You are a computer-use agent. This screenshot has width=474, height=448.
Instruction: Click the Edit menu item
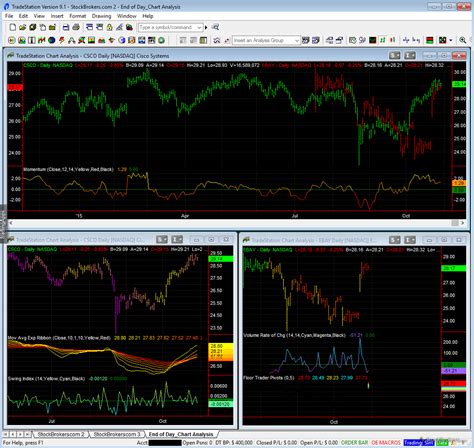(x=23, y=16)
